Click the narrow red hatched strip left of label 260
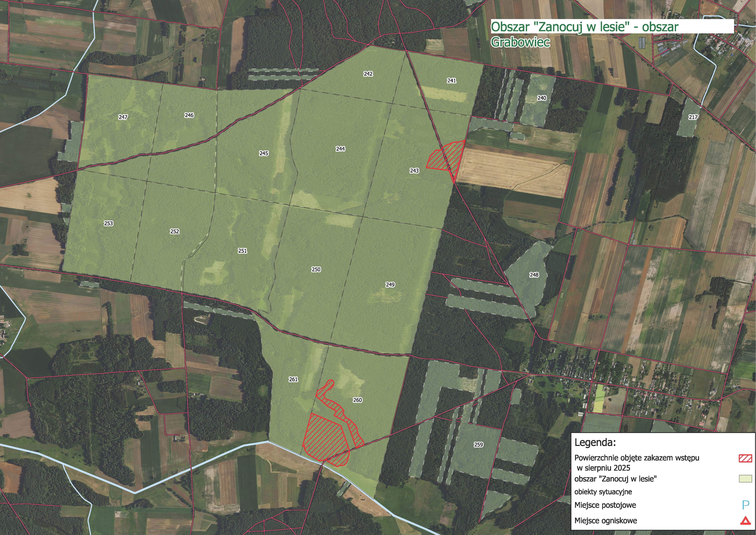The height and width of the screenshot is (535, 756). tap(339, 410)
